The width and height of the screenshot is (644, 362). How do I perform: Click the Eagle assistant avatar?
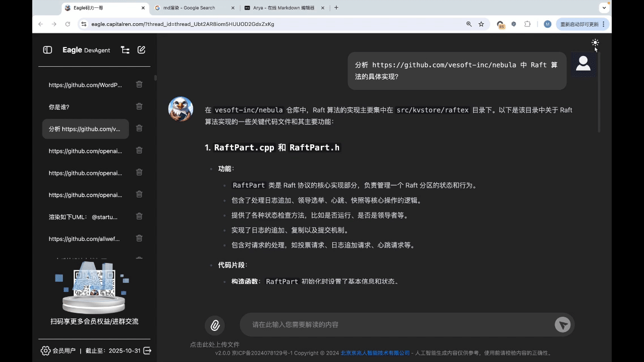[x=181, y=109]
